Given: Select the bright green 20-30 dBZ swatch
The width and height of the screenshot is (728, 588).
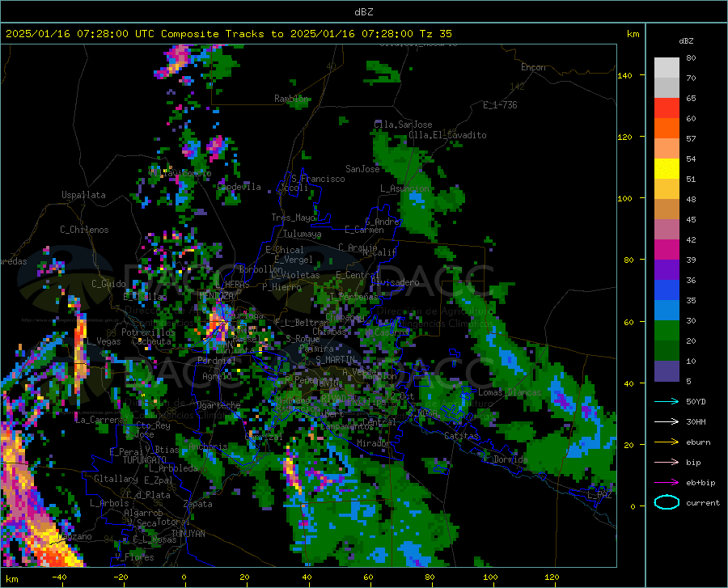Looking at the screenshot, I should click(x=667, y=331).
